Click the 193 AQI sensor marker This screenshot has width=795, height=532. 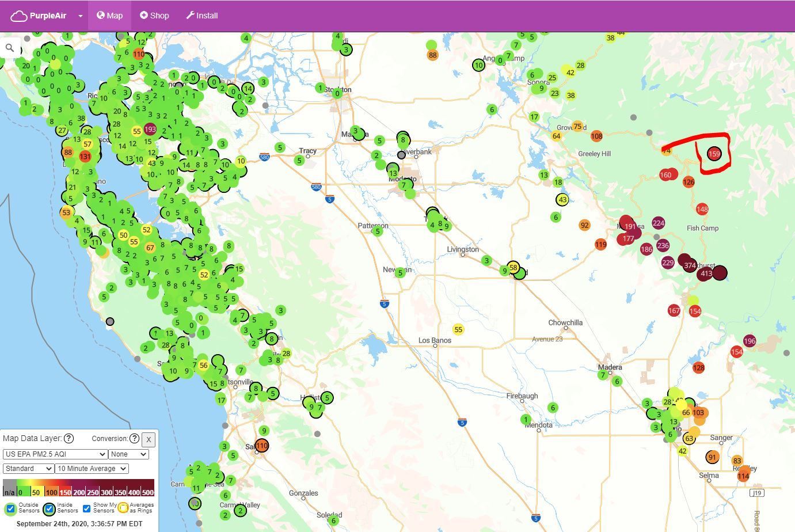tap(150, 130)
